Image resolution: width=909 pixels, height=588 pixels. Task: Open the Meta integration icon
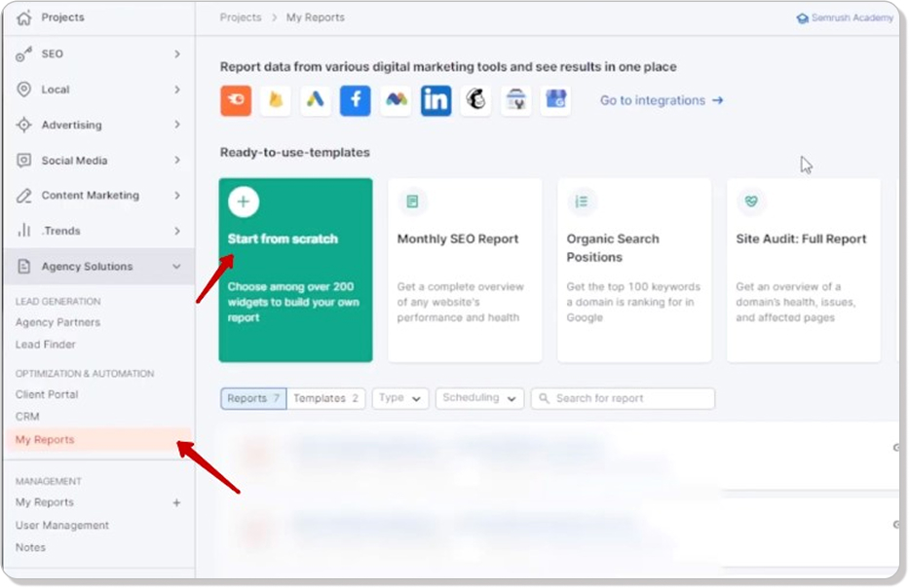point(396,100)
